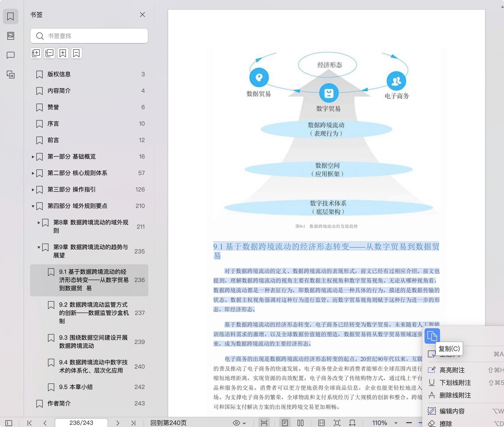
Task: Toggle two-page view mode
Action: (300, 423)
